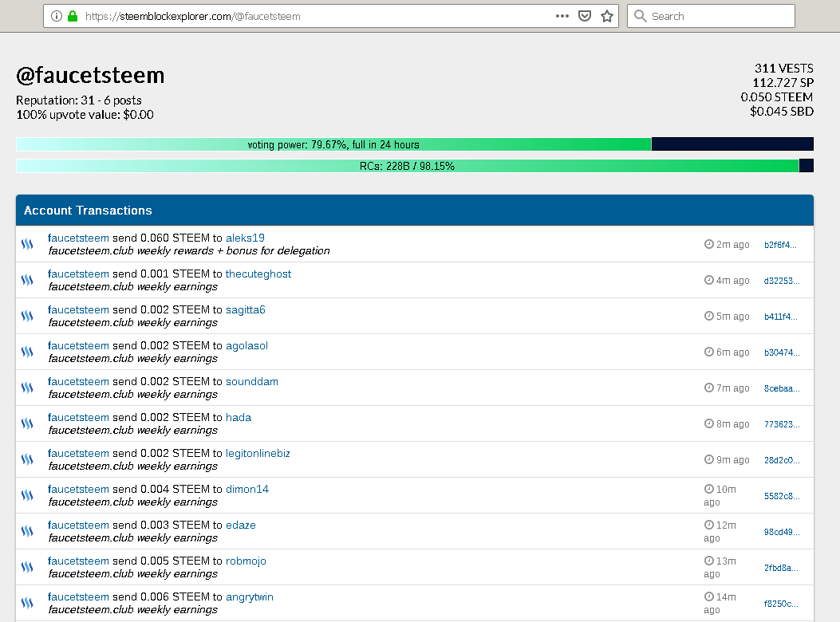Click Steem icon in dimon14 transaction row
The height and width of the screenshot is (622, 840).
pos(27,495)
